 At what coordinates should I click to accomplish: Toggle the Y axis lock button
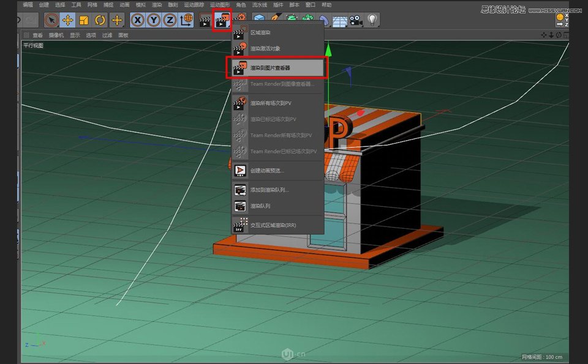pyautogui.click(x=153, y=20)
